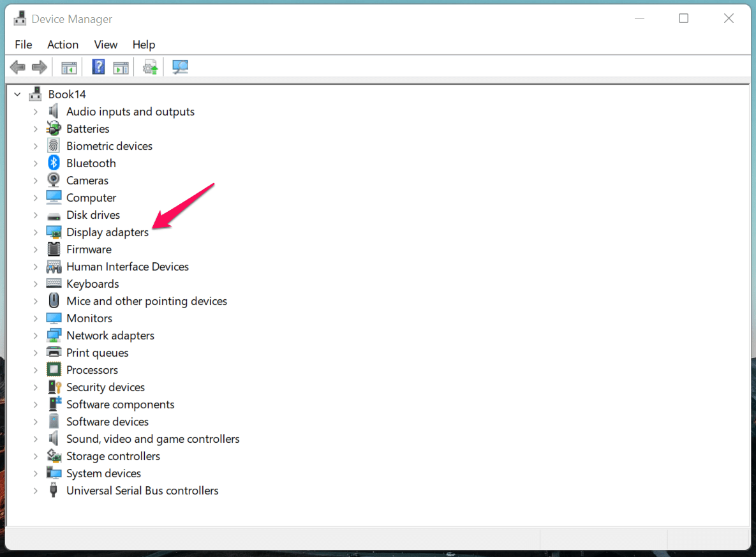Click the Bluetooth category icon
The image size is (756, 557).
pyautogui.click(x=54, y=163)
